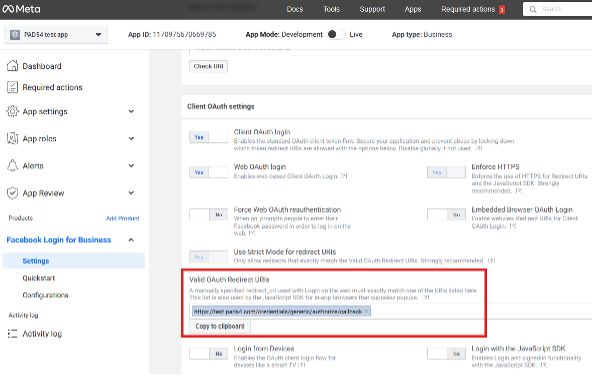
Task: Click the Required actions checklist icon
Action: coord(12,87)
